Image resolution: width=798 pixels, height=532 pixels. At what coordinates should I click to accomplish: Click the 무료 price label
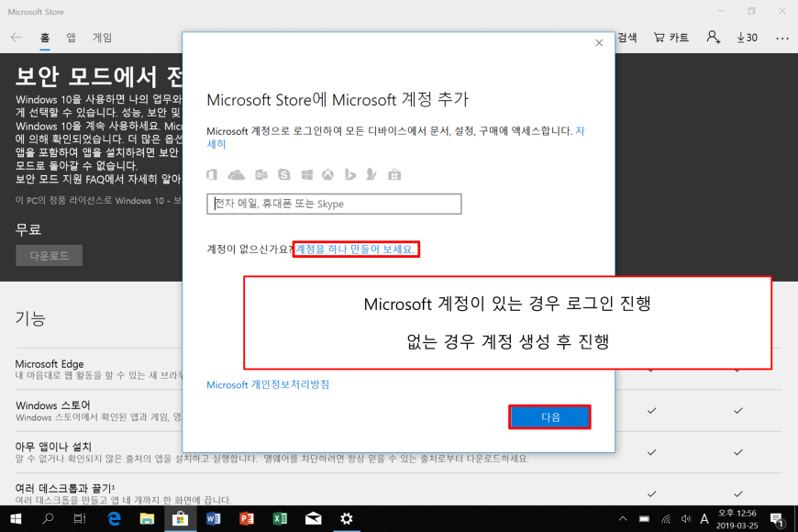28,229
